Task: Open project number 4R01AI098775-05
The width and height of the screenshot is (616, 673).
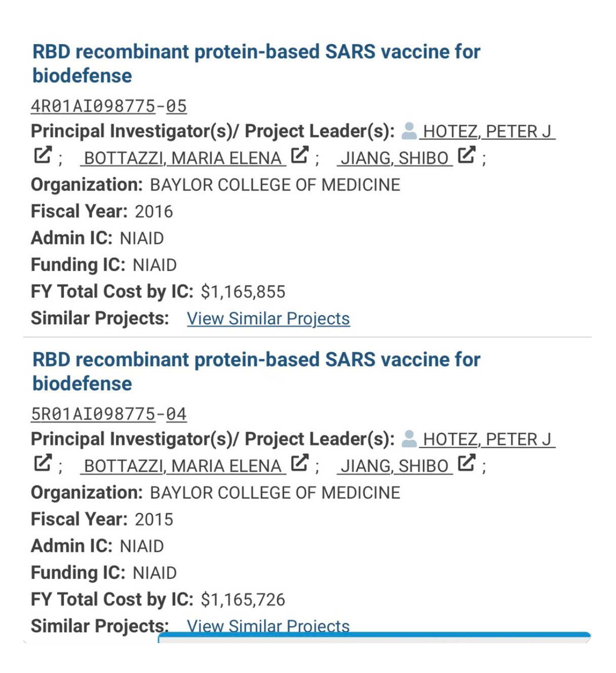Action: click(109, 106)
